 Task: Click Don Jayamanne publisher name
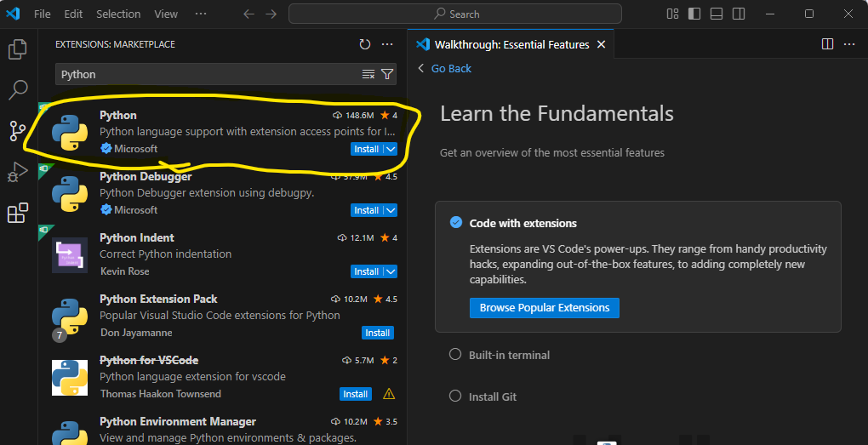click(x=136, y=333)
